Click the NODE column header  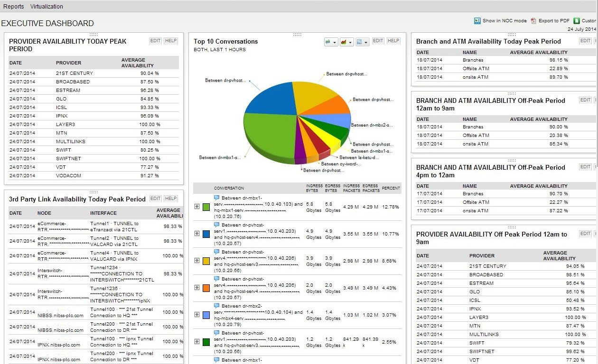click(44, 213)
